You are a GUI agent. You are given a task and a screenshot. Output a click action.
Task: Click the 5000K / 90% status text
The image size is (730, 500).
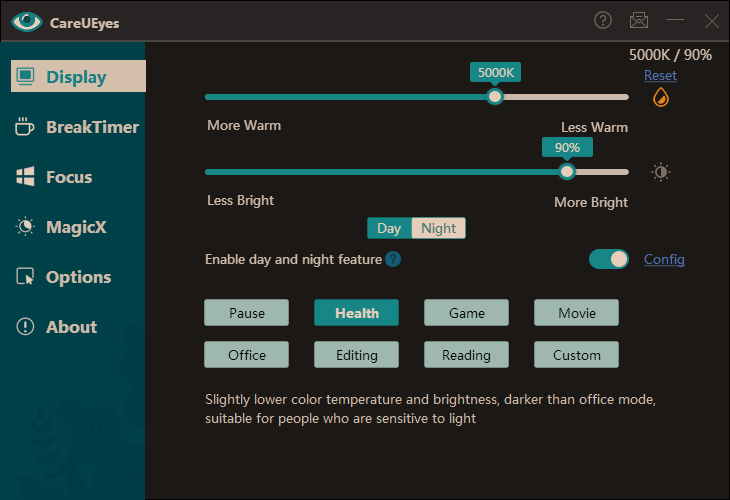(x=670, y=55)
